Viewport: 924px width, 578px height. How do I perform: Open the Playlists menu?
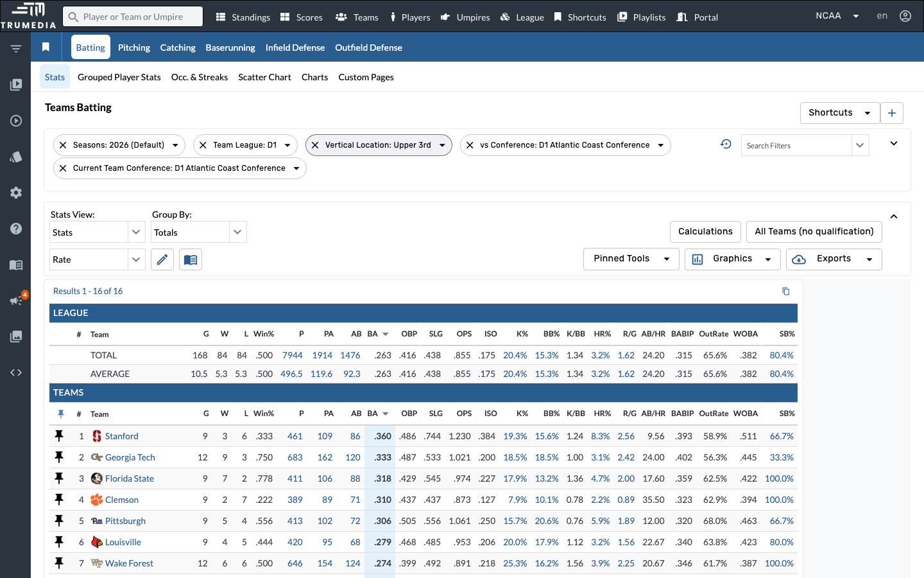641,17
